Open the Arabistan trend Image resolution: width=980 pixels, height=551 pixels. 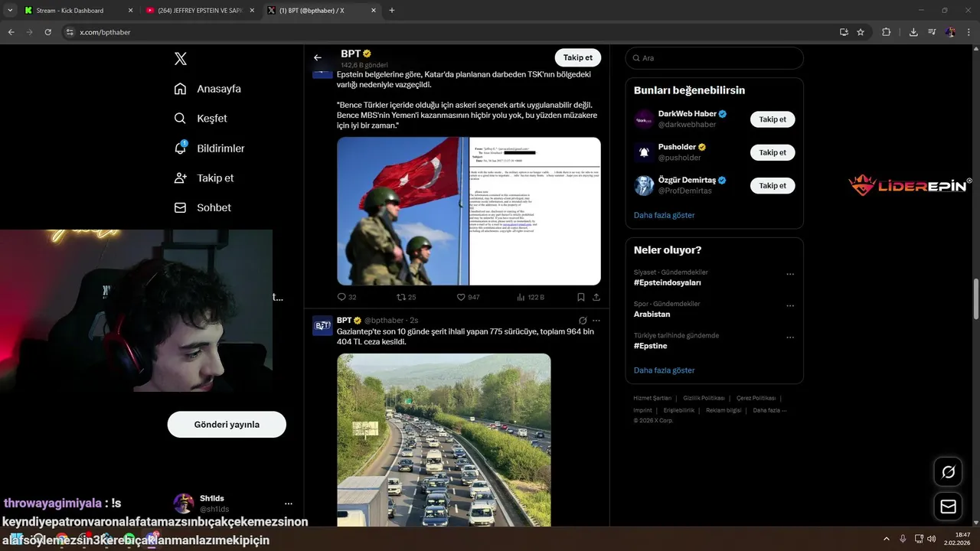652,314
